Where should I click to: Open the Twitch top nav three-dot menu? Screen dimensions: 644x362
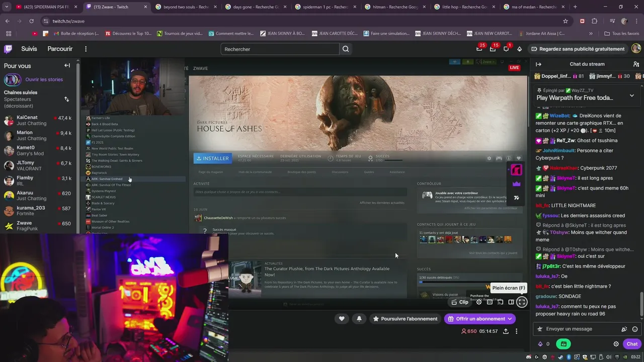(x=86, y=49)
